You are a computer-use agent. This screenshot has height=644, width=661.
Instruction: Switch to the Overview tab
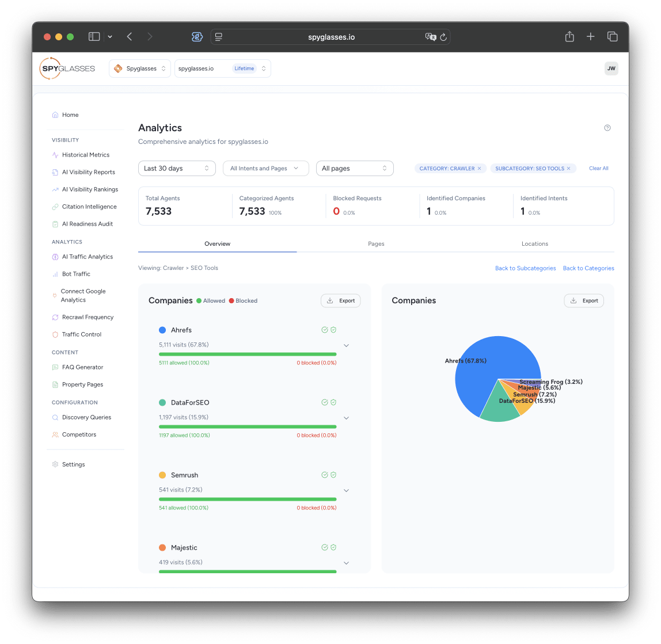pyautogui.click(x=217, y=243)
